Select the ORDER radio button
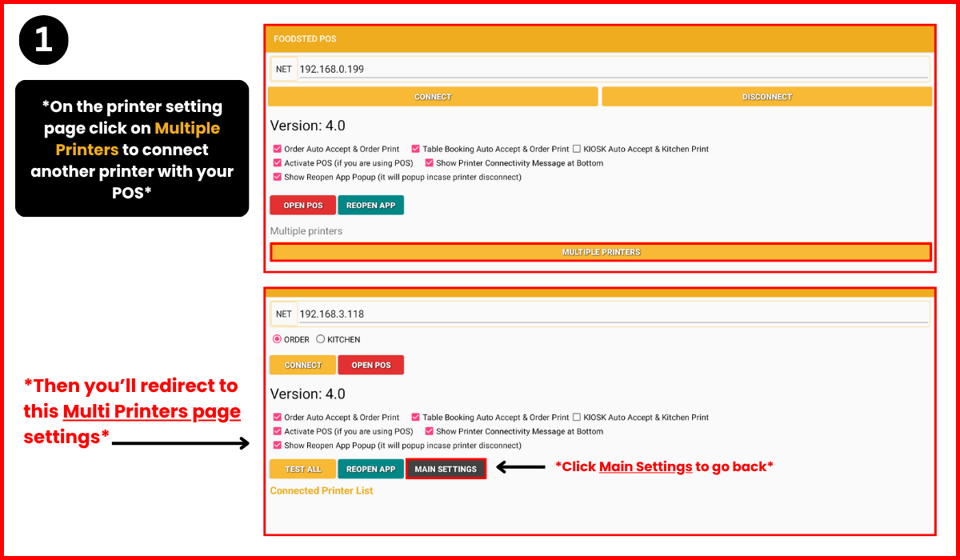This screenshot has height=560, width=960. point(278,339)
